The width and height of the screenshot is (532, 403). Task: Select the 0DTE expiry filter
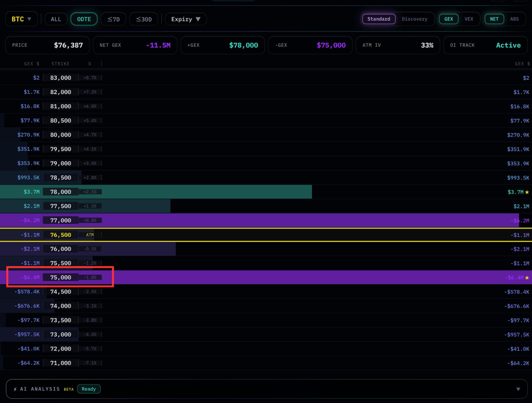(x=84, y=19)
